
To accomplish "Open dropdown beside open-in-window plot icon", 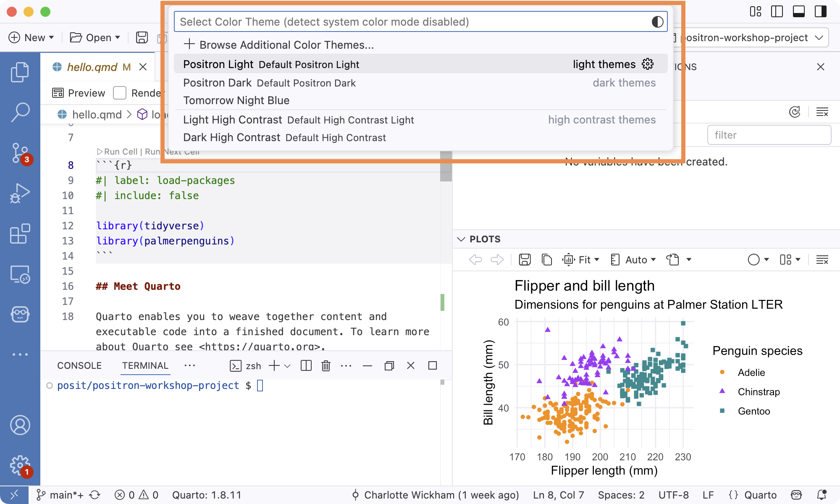I will pyautogui.click(x=689, y=260).
